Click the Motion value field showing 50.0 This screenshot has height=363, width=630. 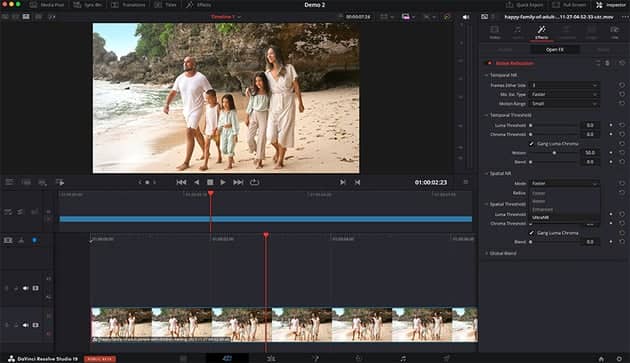(x=589, y=153)
